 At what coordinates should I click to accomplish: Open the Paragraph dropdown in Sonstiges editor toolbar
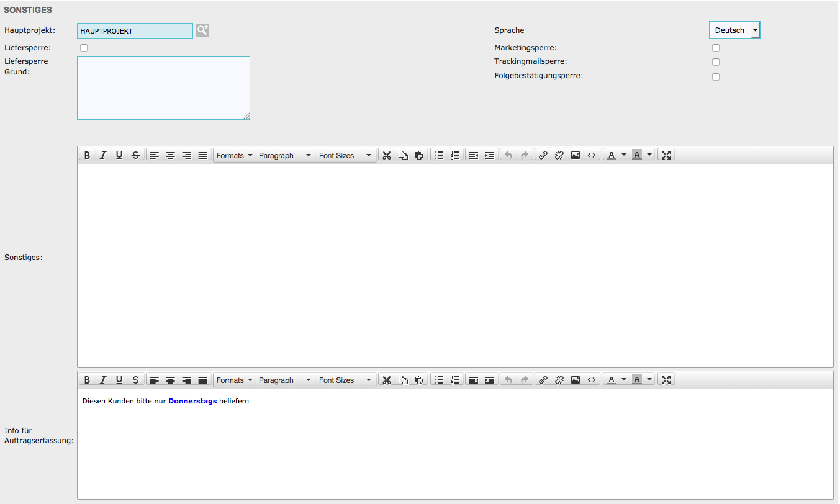pyautogui.click(x=284, y=155)
